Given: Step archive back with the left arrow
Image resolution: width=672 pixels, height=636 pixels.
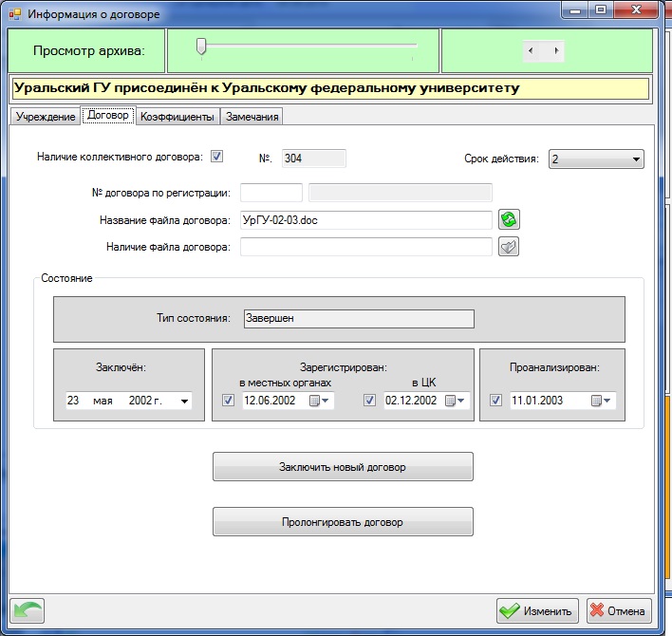Looking at the screenshot, I should point(531,50).
